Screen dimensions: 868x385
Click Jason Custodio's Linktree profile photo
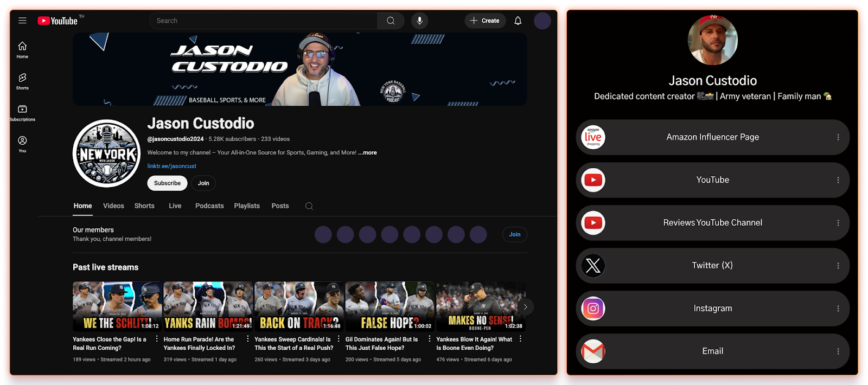pos(713,40)
